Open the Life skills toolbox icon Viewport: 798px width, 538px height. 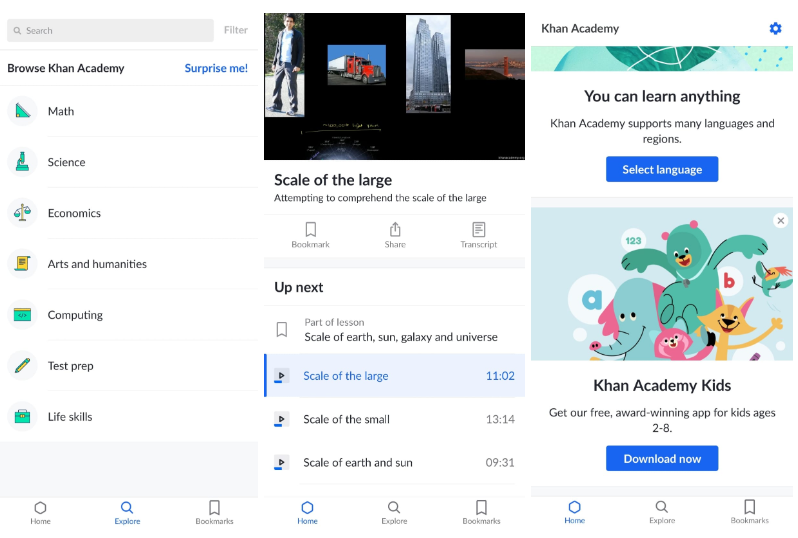[x=22, y=416]
